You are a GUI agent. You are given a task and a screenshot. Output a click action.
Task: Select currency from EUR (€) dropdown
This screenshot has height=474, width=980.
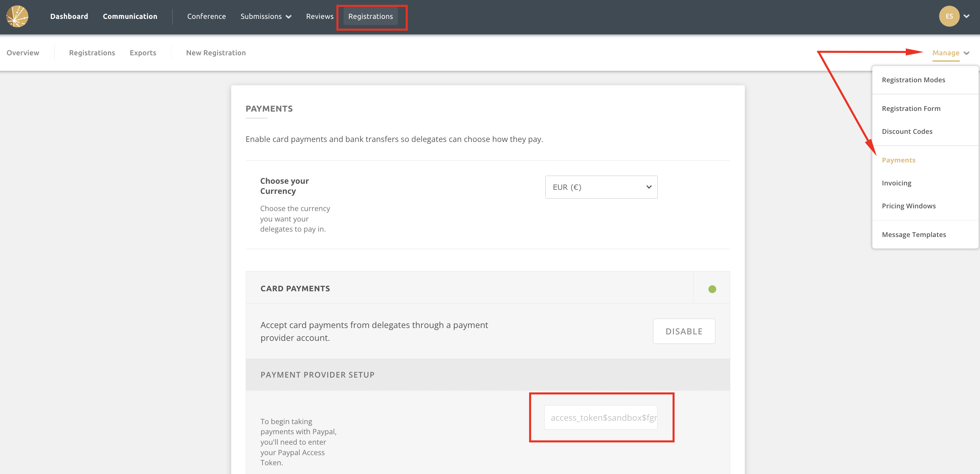(601, 187)
